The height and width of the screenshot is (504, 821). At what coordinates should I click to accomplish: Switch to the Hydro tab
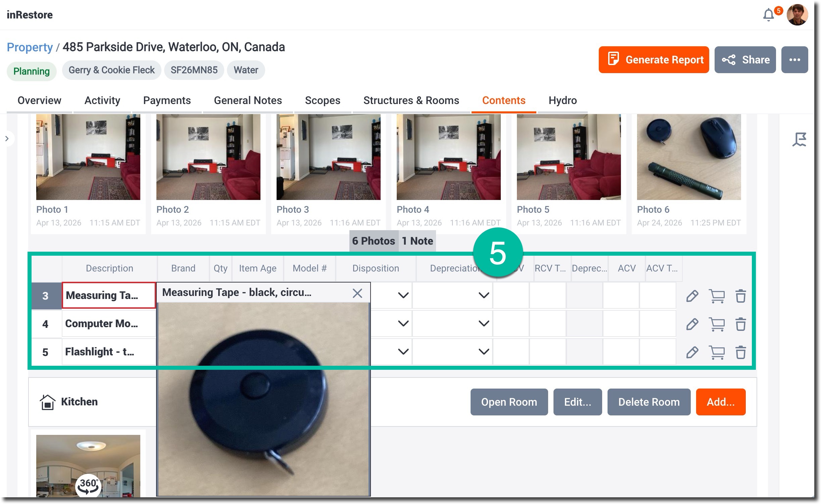(x=562, y=100)
